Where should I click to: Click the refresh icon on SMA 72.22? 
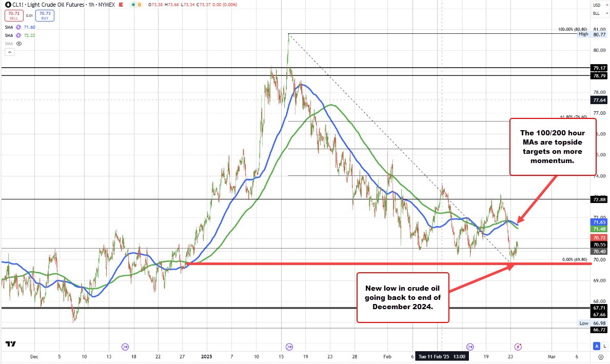pyautogui.click(x=18, y=35)
